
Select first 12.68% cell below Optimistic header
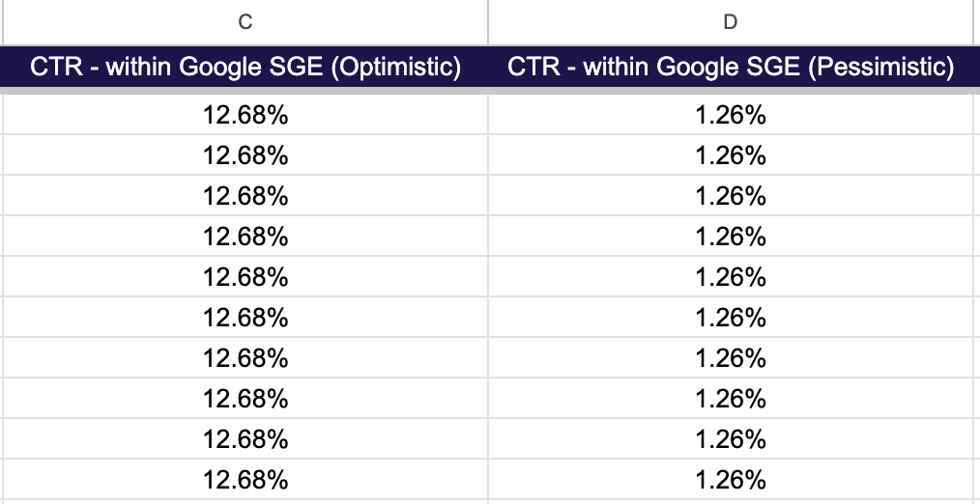[245, 116]
